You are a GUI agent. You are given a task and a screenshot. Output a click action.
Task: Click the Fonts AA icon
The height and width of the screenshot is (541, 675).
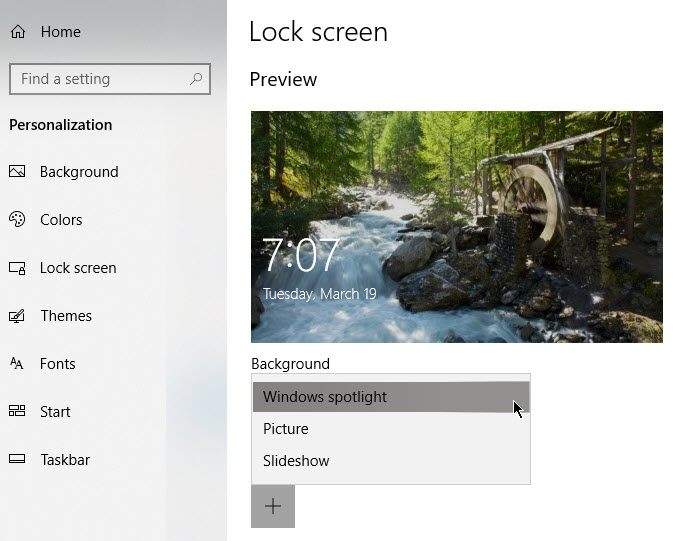tap(16, 364)
